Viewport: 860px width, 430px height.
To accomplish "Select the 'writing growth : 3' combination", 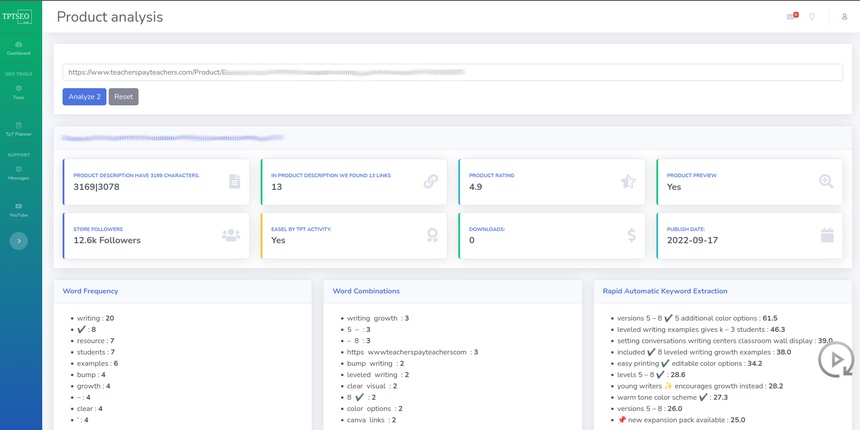I will point(378,318).
